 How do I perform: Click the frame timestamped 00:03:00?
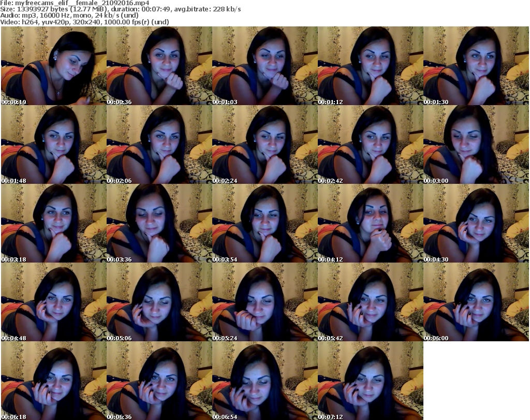tap(476, 144)
